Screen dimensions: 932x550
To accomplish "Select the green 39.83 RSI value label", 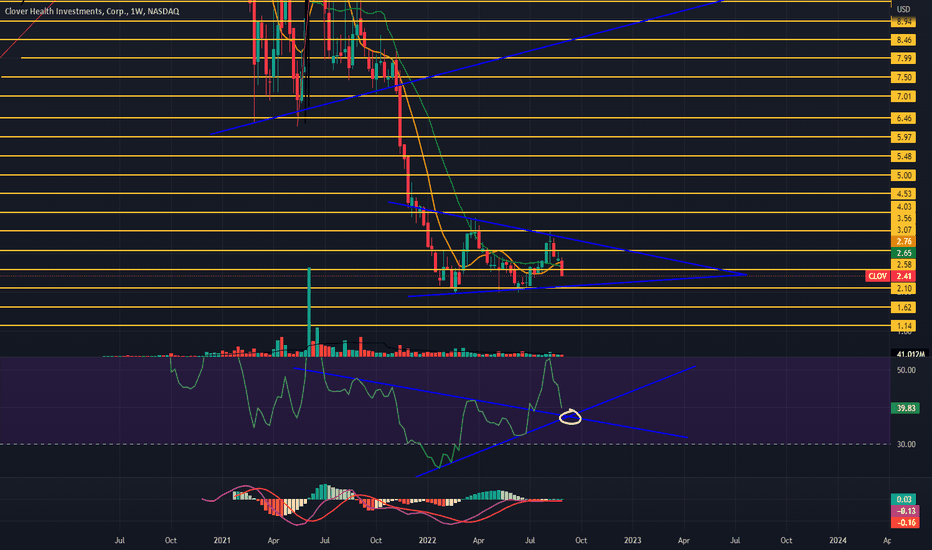I will pos(906,408).
